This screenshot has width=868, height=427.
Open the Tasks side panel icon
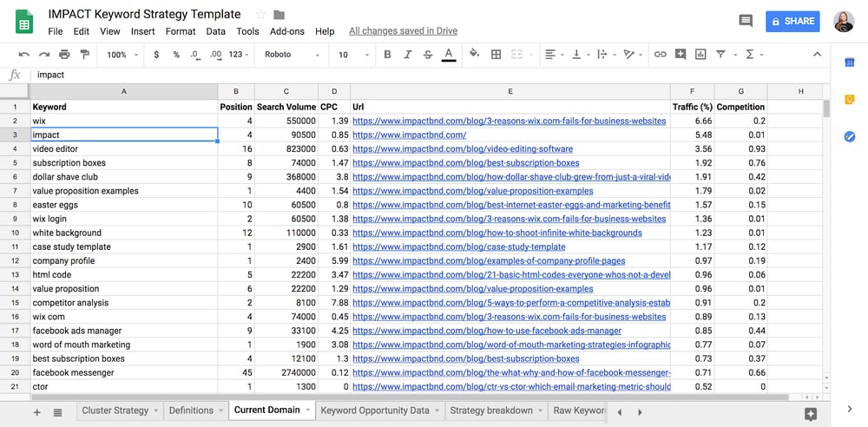pyautogui.click(x=849, y=136)
